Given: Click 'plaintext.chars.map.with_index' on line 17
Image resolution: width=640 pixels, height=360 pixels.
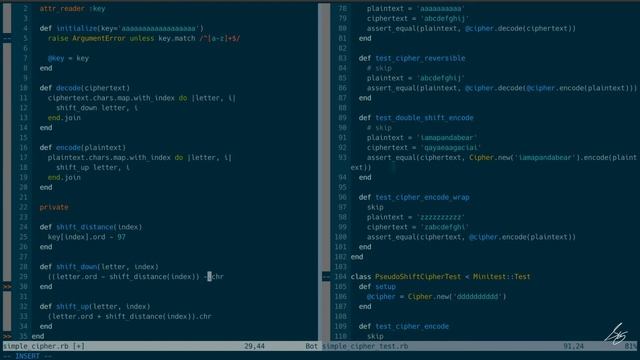Looking at the screenshot, I should click(x=109, y=158).
